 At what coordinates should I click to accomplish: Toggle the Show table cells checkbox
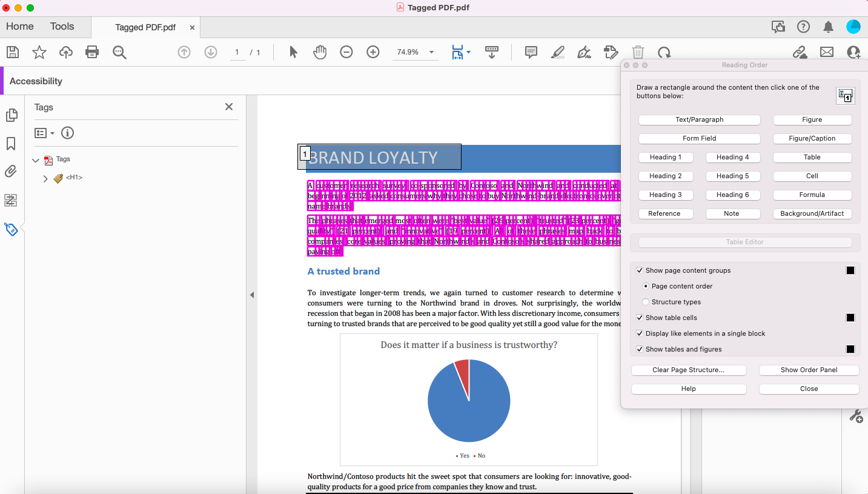(x=640, y=318)
